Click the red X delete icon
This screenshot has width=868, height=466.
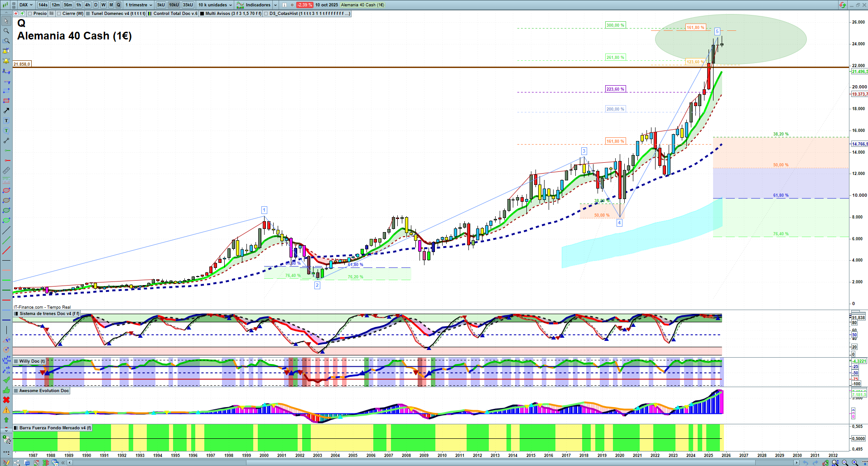[6, 400]
